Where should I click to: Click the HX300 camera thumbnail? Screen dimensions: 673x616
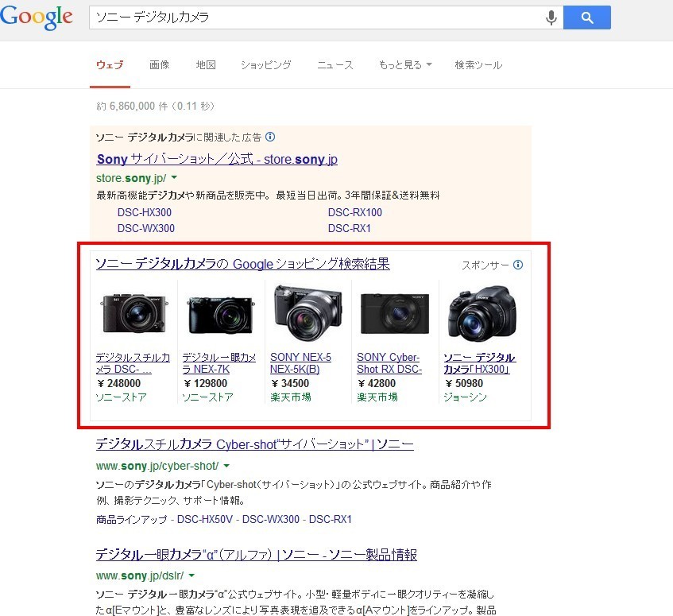click(482, 314)
